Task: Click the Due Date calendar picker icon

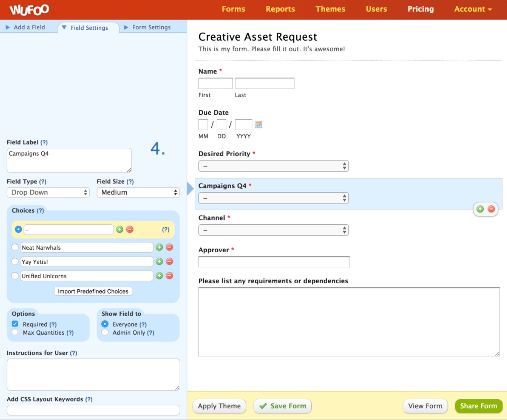Action: pyautogui.click(x=258, y=125)
